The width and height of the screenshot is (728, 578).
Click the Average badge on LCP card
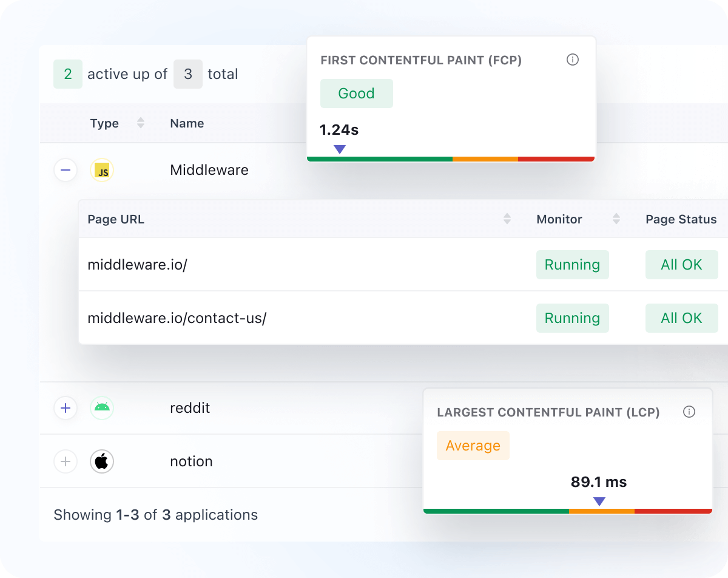pyautogui.click(x=473, y=446)
